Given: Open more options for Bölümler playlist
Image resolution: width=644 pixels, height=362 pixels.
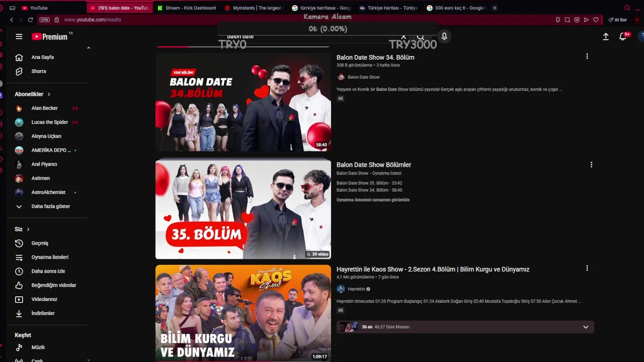Looking at the screenshot, I should coord(591,164).
